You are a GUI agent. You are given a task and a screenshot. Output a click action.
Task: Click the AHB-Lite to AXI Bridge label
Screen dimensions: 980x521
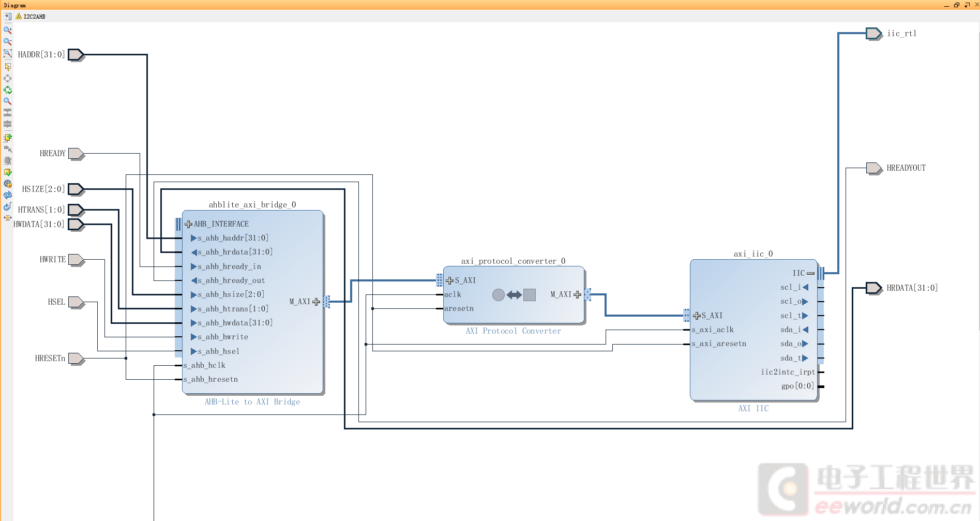pos(252,402)
